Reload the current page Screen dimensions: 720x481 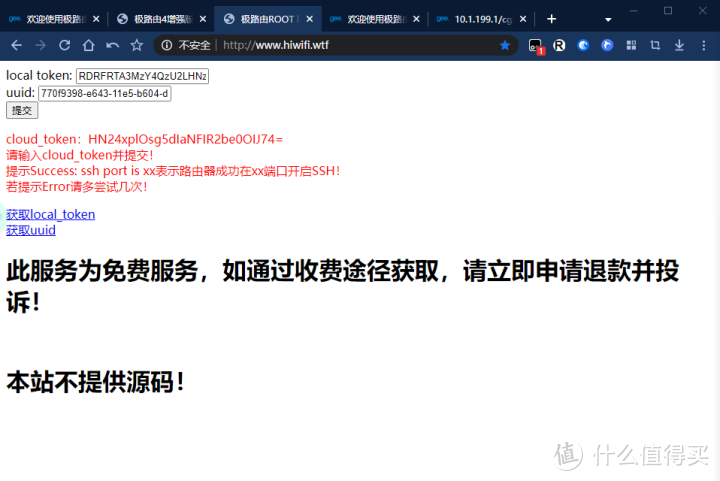[65, 45]
